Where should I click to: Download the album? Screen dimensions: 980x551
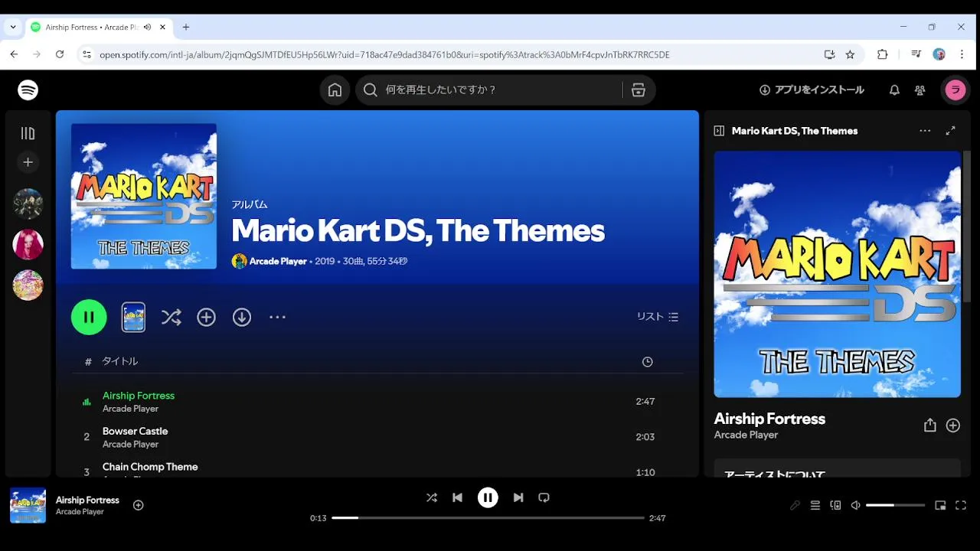tap(242, 317)
